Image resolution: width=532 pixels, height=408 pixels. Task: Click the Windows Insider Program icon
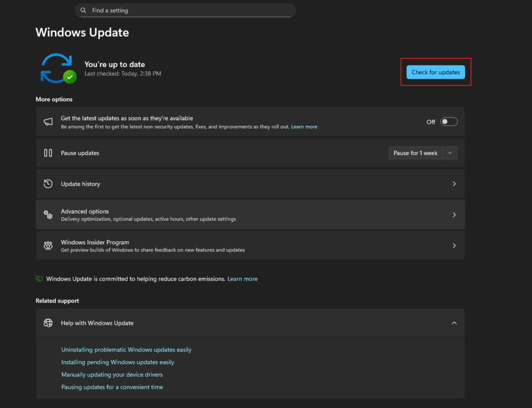tap(48, 245)
